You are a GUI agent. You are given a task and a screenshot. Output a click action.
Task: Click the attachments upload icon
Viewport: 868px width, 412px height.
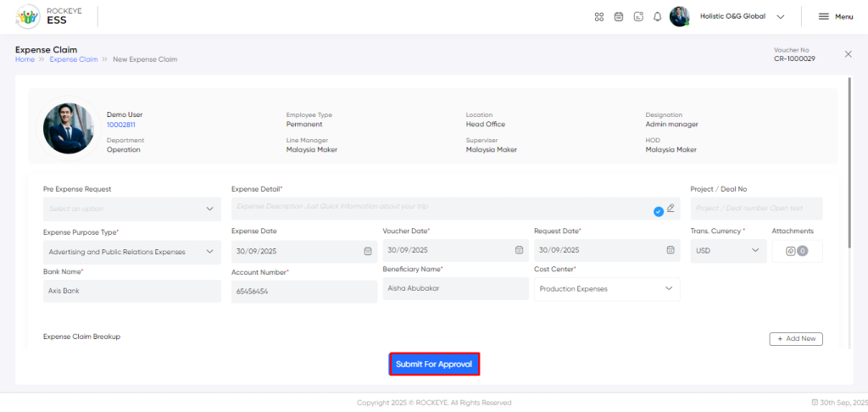(x=791, y=251)
